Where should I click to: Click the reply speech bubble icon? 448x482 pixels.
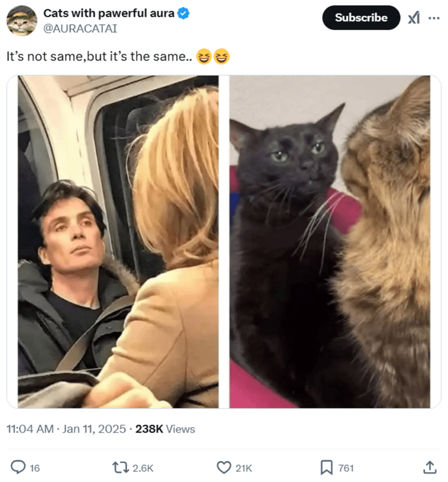pyautogui.click(x=18, y=467)
